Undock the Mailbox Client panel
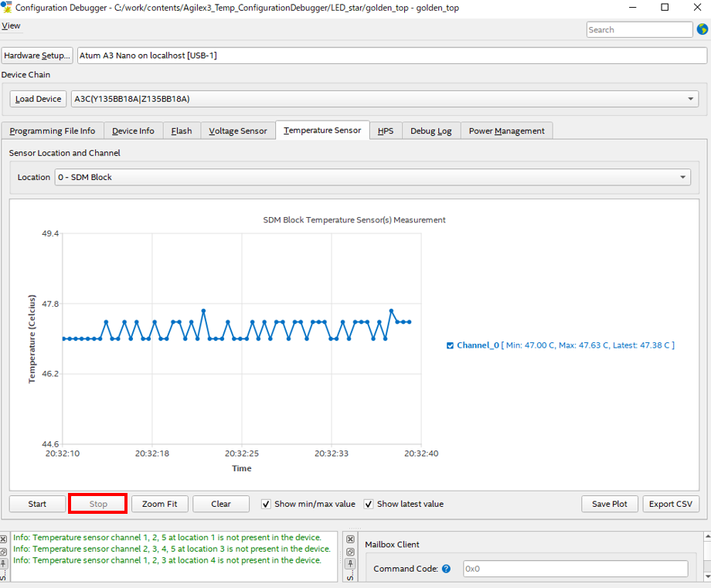This screenshot has height=588, width=711. pyautogui.click(x=350, y=552)
